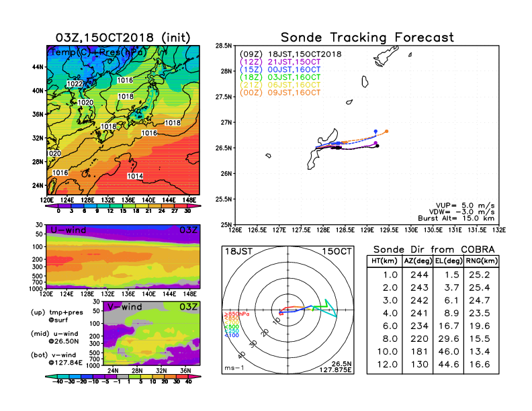
Task: Click the '1016' contour label near 140E
Action: pyautogui.click(x=149, y=133)
